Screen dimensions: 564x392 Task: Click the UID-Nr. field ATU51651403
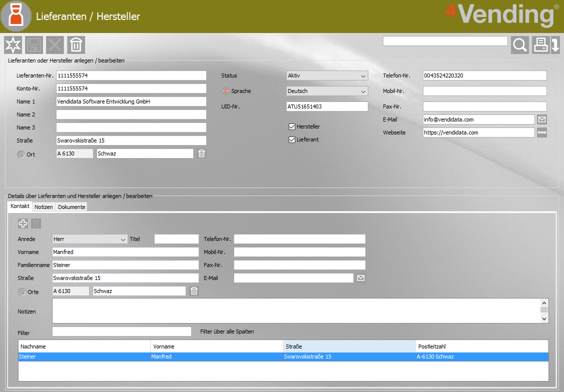pos(327,106)
